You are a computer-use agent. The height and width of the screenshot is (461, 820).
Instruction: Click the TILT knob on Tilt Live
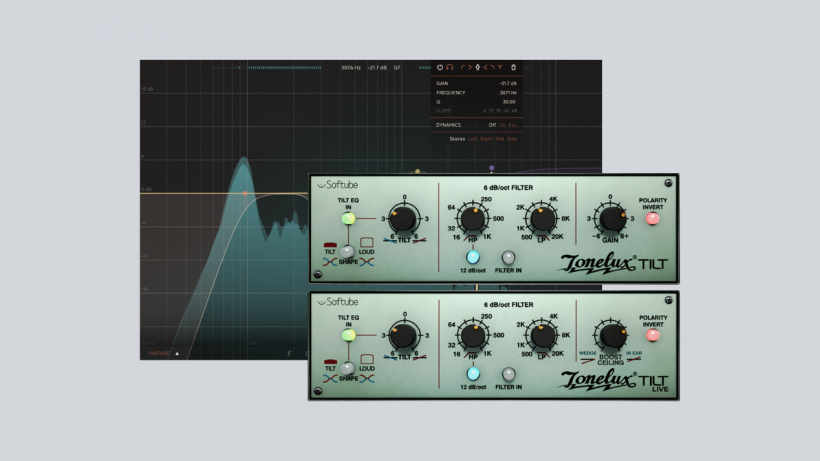404,336
